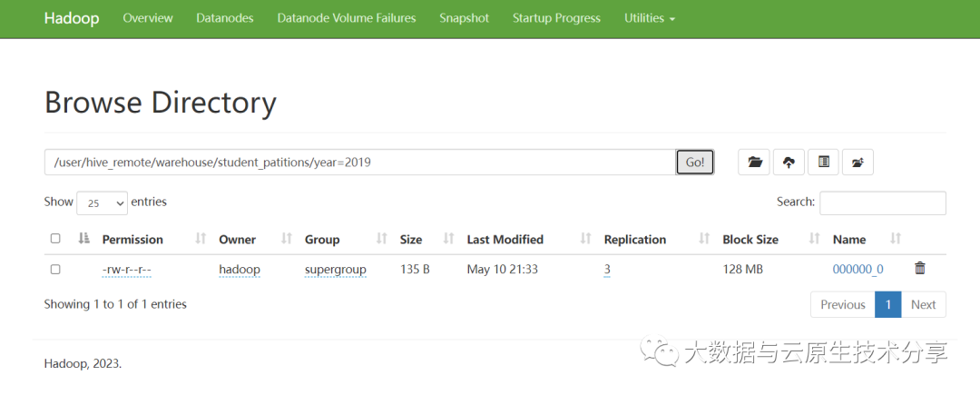The width and height of the screenshot is (980, 395).
Task: Click the upload files cloud icon
Action: 789,163
